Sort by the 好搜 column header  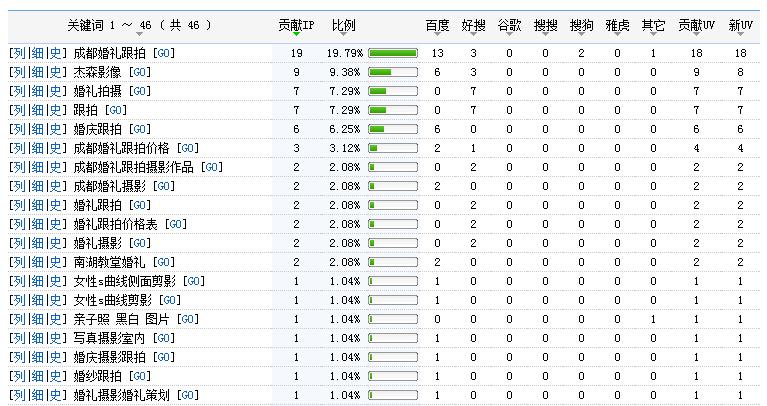click(473, 24)
